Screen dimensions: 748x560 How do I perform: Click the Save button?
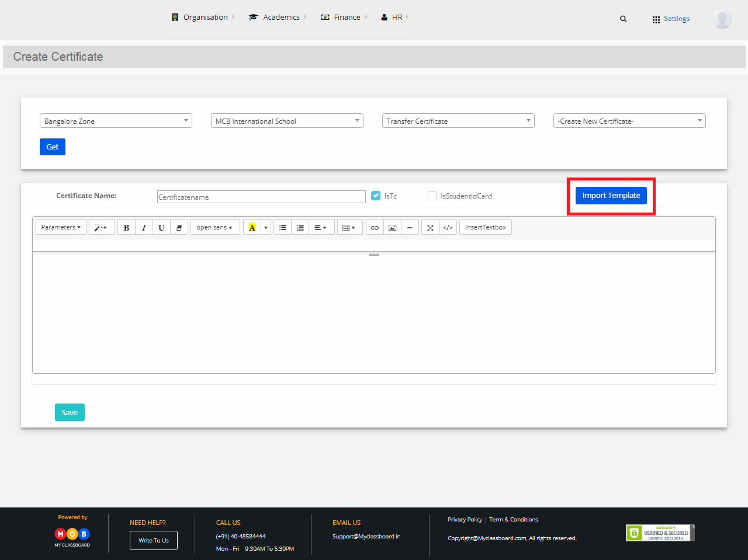click(70, 412)
